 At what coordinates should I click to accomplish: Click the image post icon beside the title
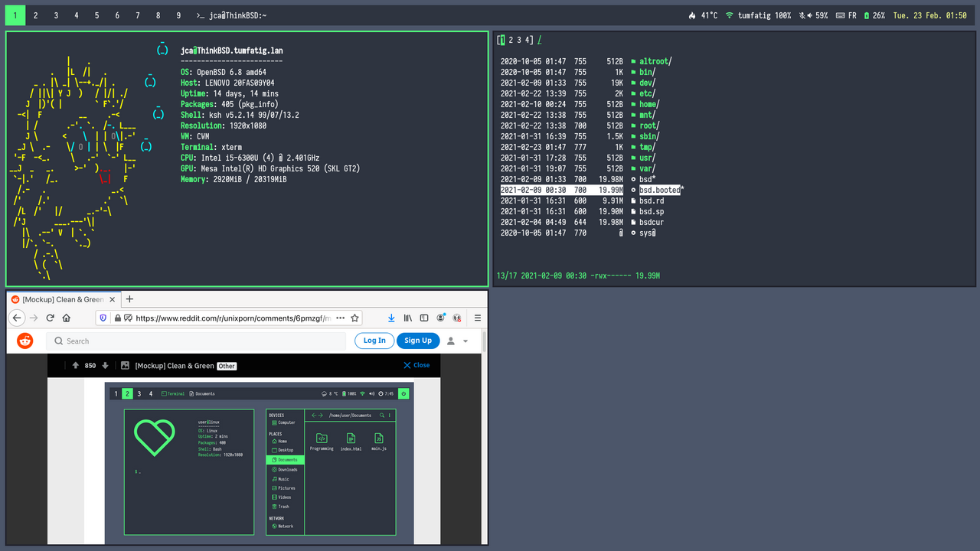tap(125, 366)
